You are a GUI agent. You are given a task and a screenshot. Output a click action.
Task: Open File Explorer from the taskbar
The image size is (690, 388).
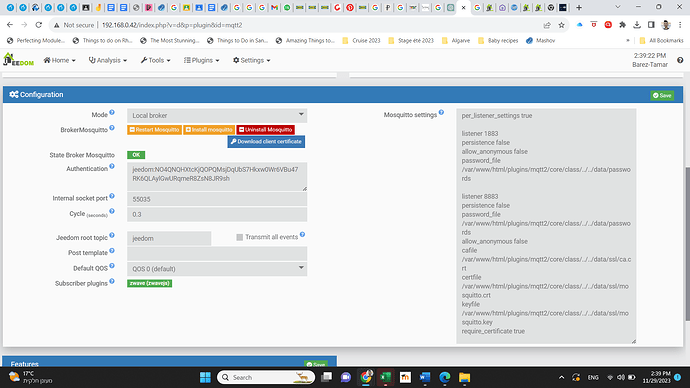click(x=464, y=377)
